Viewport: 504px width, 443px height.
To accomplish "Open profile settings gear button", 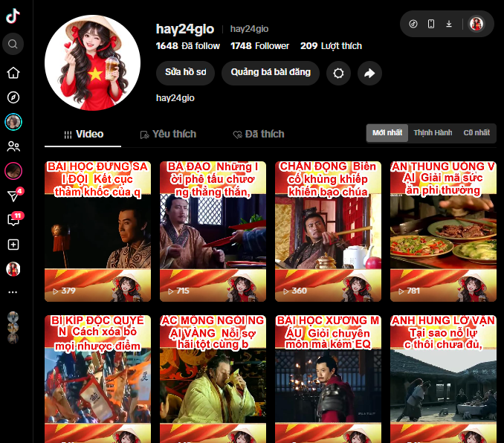I will 338,74.
